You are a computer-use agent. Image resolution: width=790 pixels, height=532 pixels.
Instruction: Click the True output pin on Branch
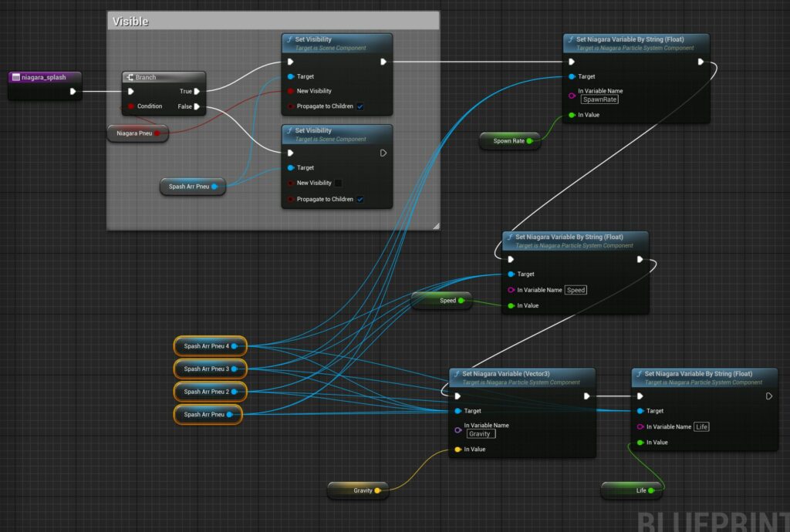tap(197, 91)
